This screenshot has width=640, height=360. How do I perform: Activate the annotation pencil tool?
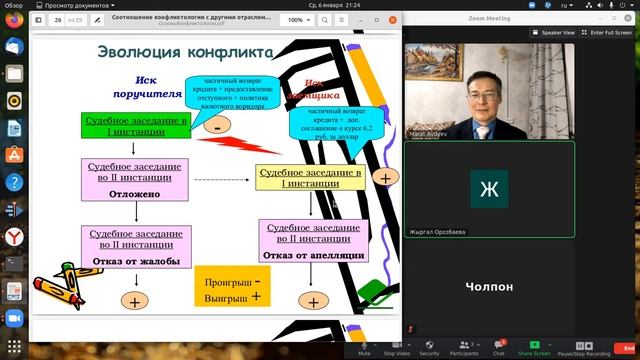tap(97, 20)
